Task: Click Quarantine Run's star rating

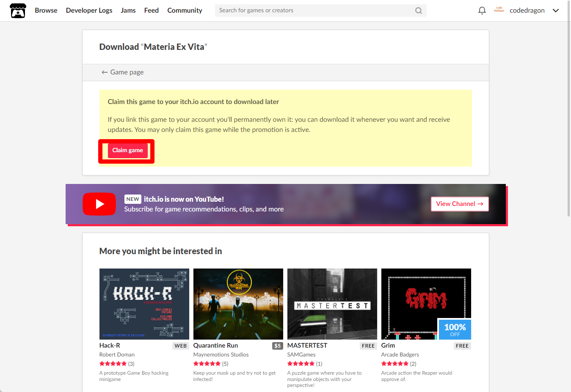Action: (x=207, y=364)
